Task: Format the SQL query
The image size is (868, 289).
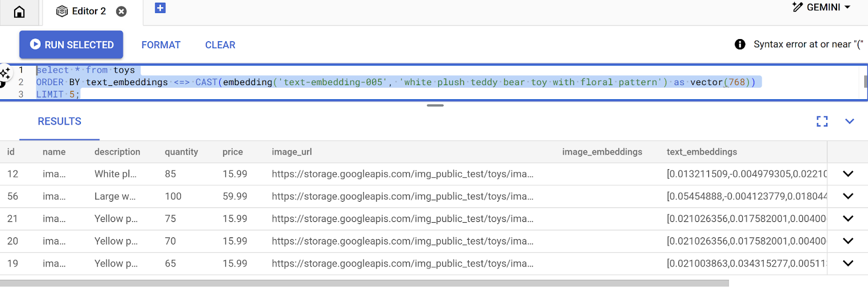Action: pos(161,45)
